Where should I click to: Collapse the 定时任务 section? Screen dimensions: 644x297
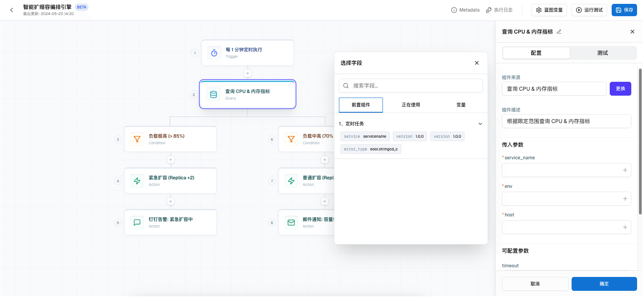point(480,124)
